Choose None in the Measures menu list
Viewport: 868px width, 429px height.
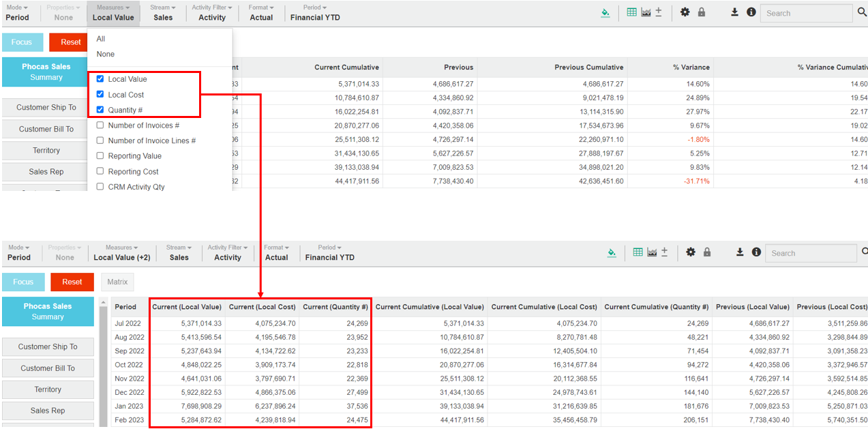[x=106, y=54]
